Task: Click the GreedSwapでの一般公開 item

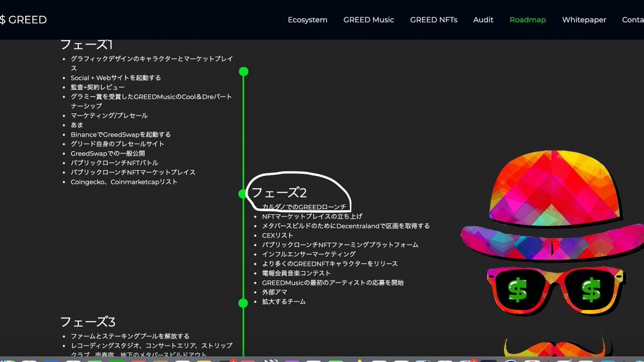Action: click(x=108, y=153)
